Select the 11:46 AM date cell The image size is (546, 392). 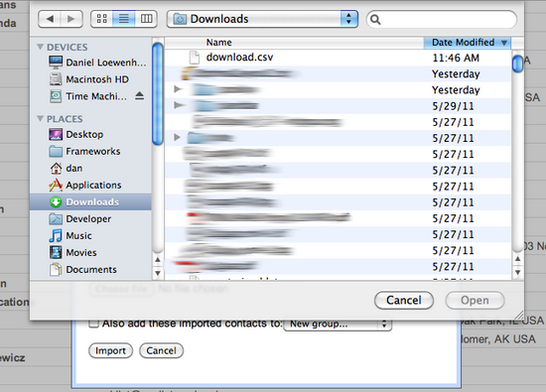(x=456, y=58)
